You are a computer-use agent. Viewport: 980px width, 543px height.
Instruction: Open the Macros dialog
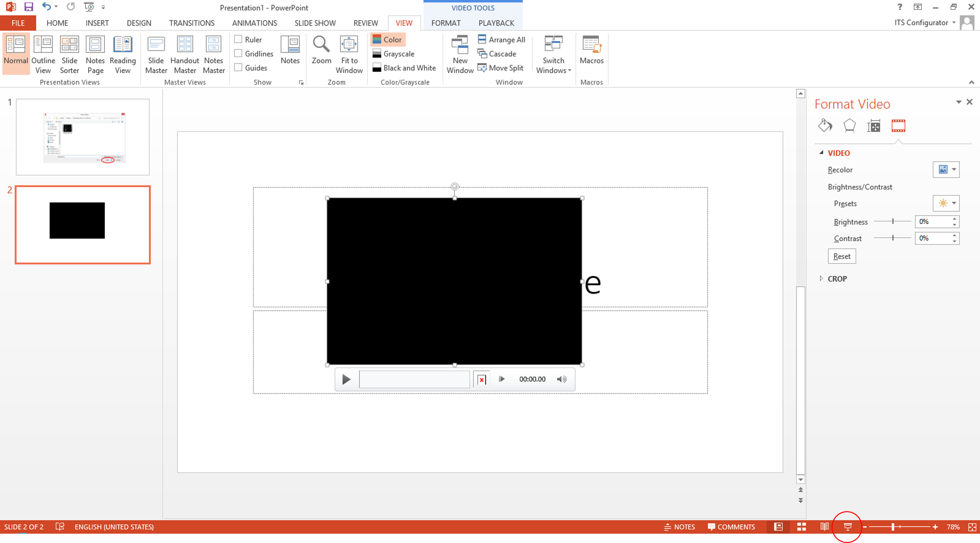click(x=591, y=50)
